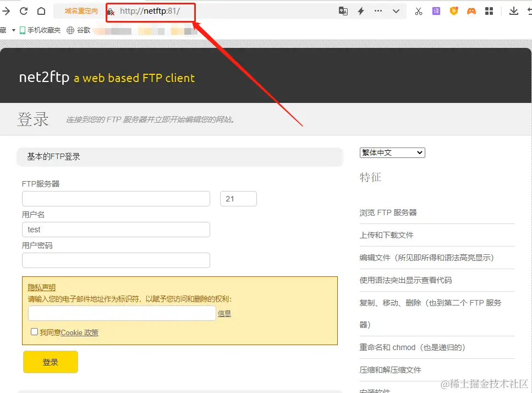
Task: Click the 登录 page heading
Action: coord(33,119)
